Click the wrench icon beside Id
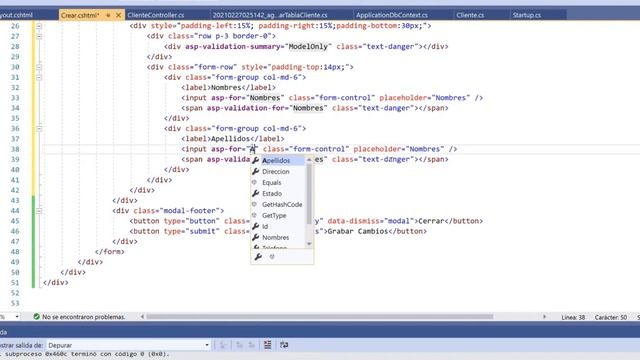640x360 pixels. [x=256, y=226]
